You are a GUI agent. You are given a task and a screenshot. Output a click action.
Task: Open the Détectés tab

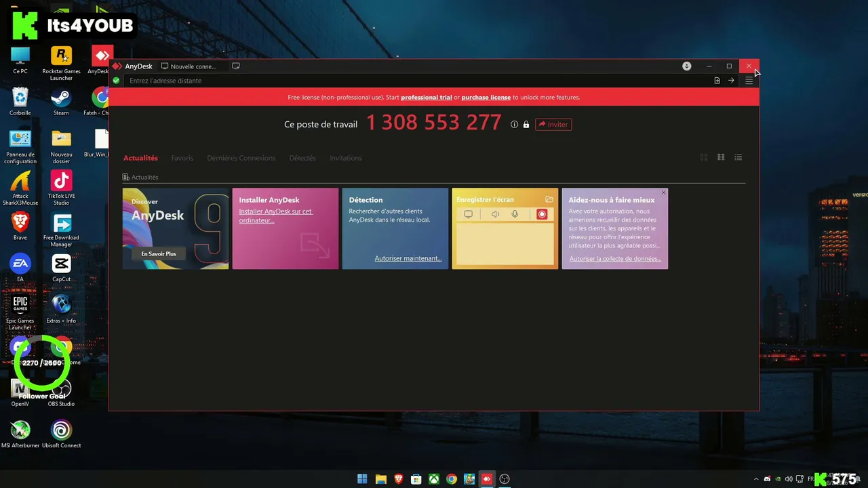(302, 158)
